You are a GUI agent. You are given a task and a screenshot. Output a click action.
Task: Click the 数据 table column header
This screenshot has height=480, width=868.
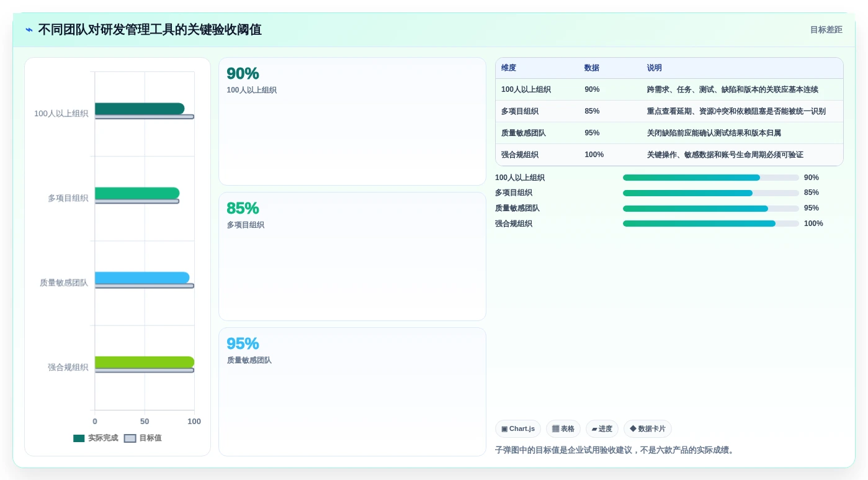click(592, 68)
